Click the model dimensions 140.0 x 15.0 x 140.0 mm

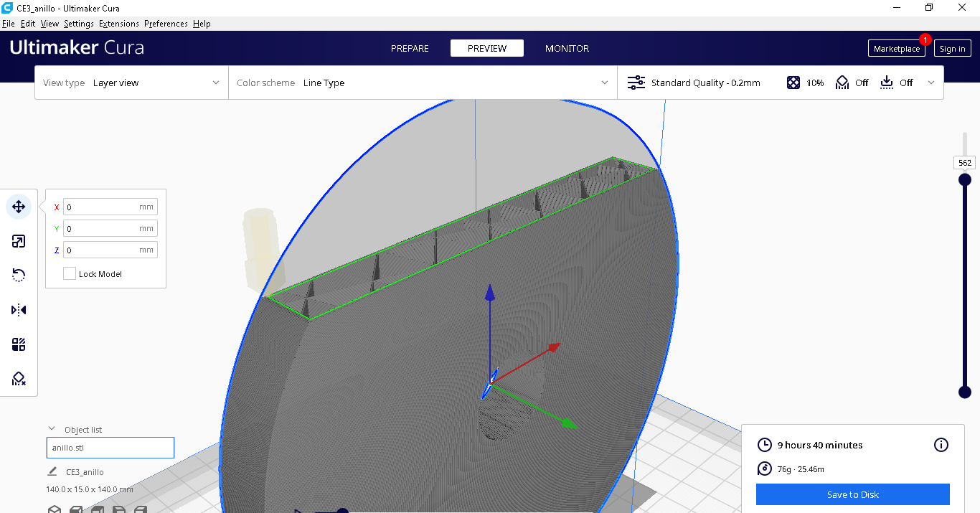click(x=90, y=489)
